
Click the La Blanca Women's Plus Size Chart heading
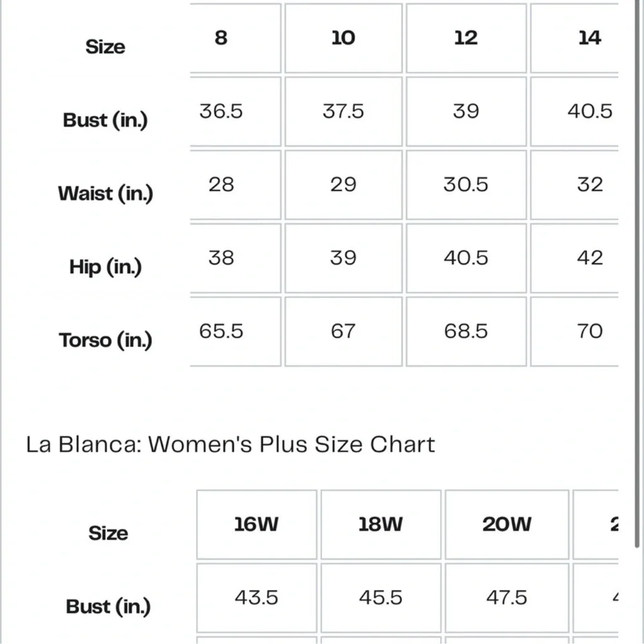pos(231,444)
